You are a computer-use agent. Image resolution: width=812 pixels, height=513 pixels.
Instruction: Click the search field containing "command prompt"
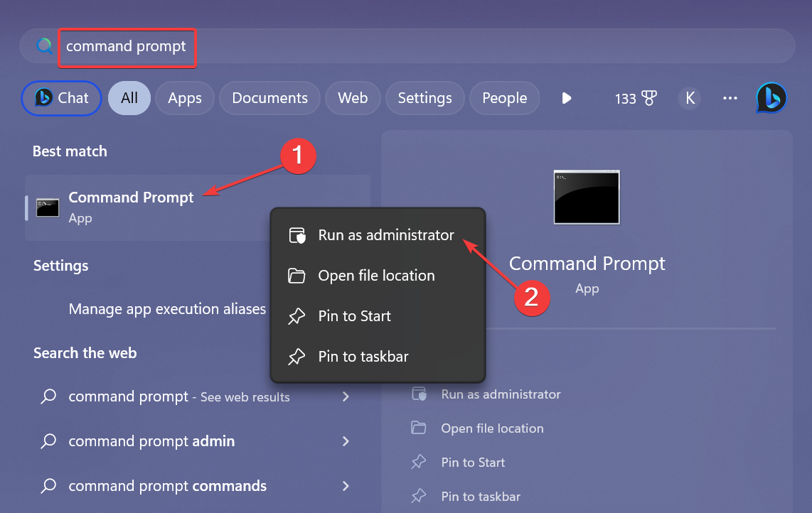pyautogui.click(x=407, y=46)
